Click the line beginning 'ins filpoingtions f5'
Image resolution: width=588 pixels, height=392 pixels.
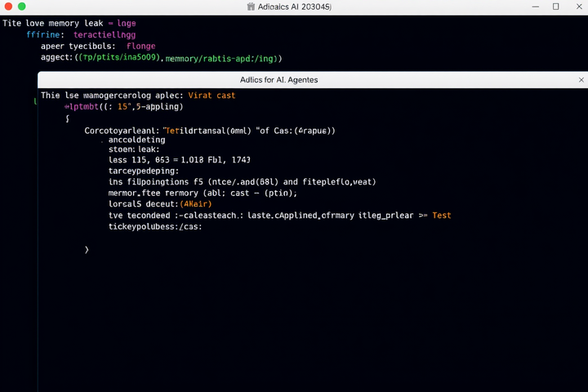pos(242,182)
